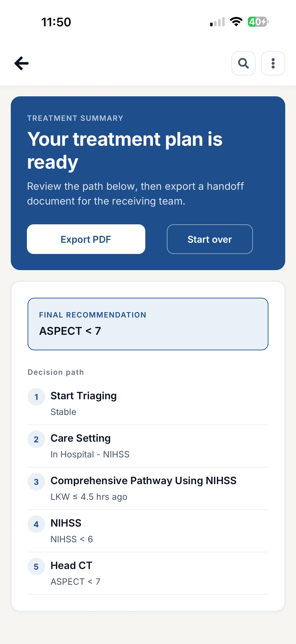Tap the battery indicator icon
This screenshot has height=644, width=296.
point(258,22)
